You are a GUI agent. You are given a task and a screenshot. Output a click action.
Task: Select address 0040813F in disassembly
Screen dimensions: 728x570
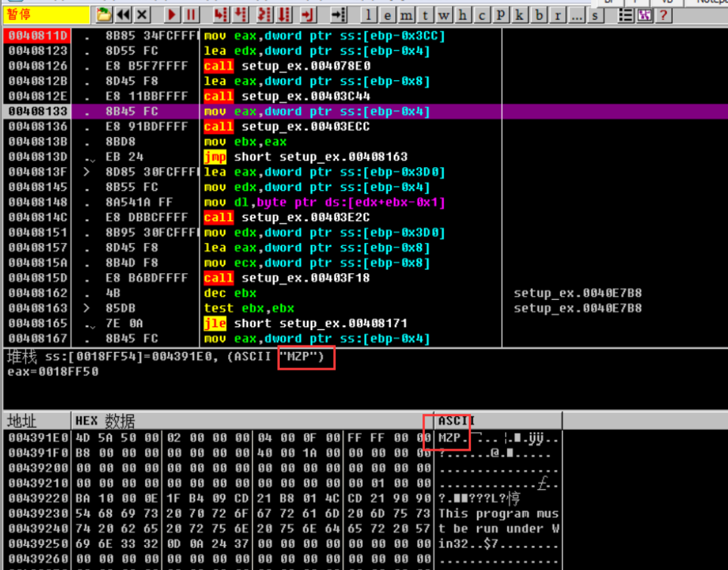38,172
